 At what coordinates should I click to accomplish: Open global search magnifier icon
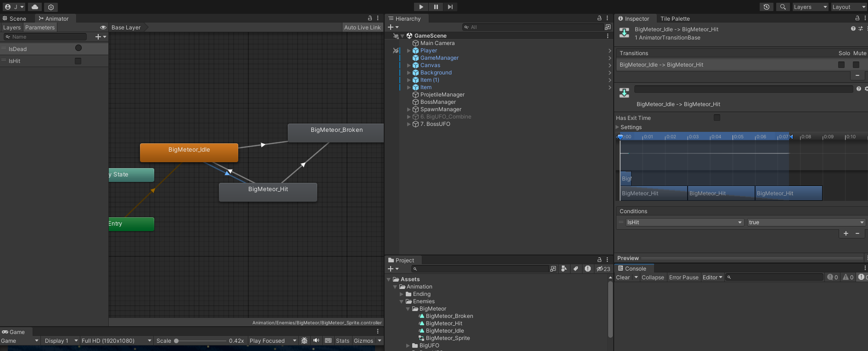(x=783, y=7)
